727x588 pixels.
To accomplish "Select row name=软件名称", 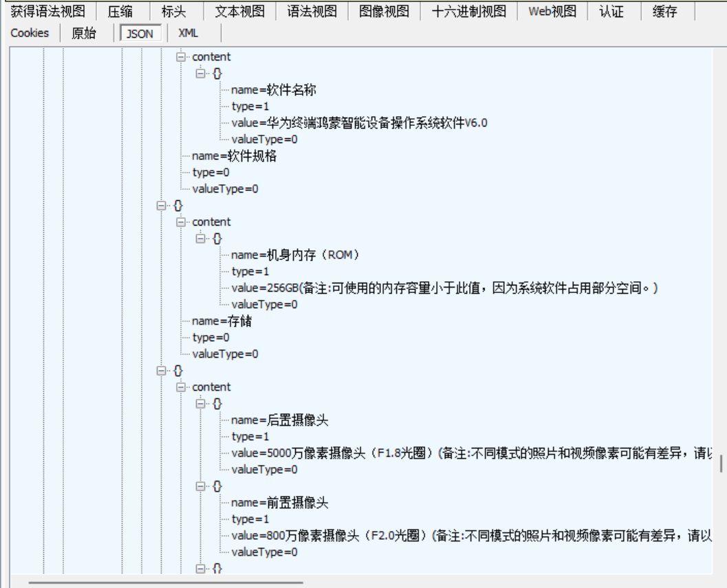I will pyautogui.click(x=274, y=90).
